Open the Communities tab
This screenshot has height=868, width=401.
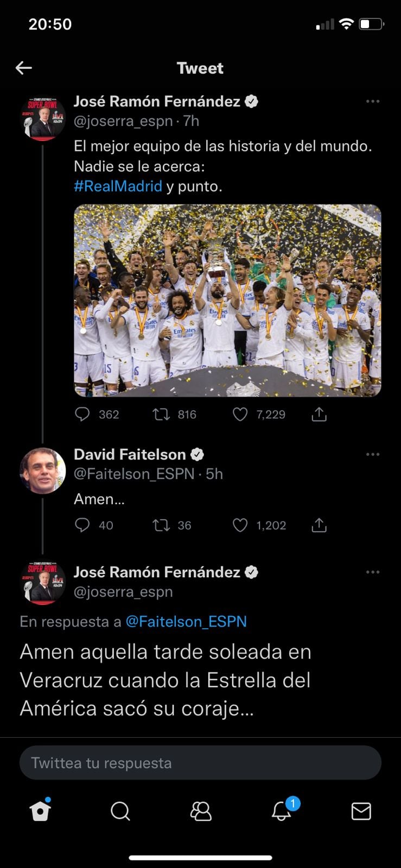201,811
